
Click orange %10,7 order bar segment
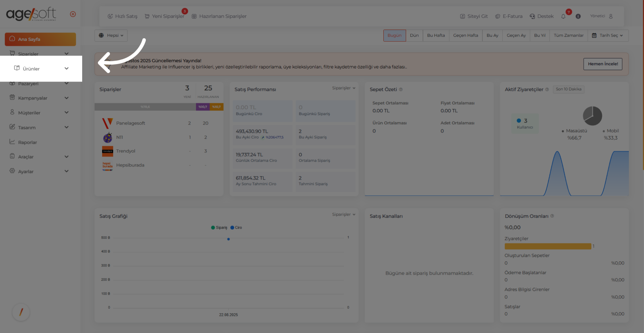point(216,107)
